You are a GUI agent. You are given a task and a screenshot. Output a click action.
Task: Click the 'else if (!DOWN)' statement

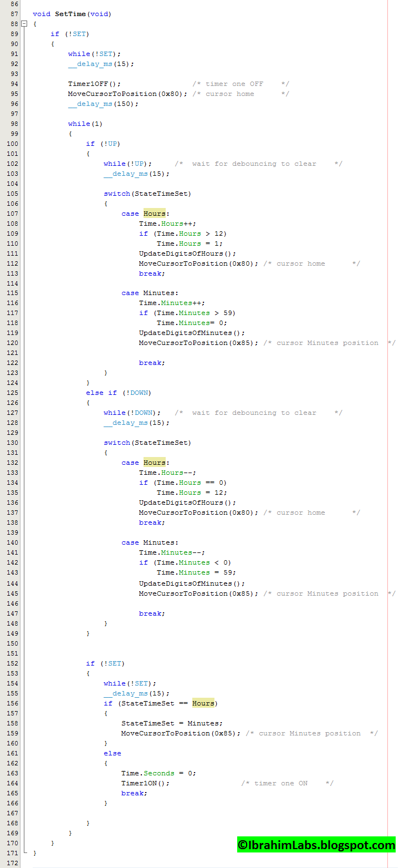point(119,393)
